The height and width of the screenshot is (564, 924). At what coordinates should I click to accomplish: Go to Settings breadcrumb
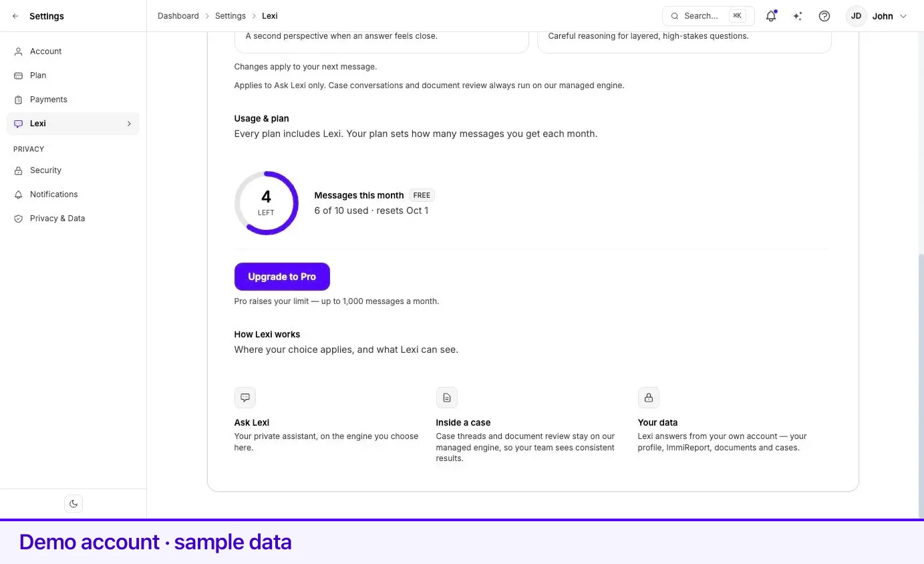230,16
